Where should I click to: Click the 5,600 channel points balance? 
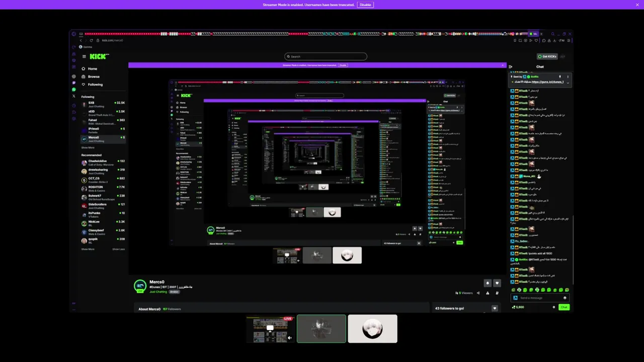click(x=518, y=307)
